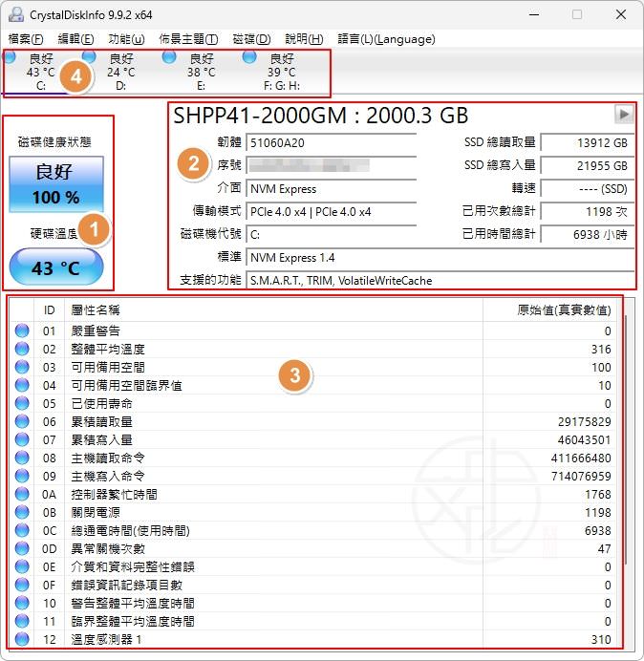Open the 語言(L)(Language) menu
This screenshot has height=661, width=644.
point(386,39)
